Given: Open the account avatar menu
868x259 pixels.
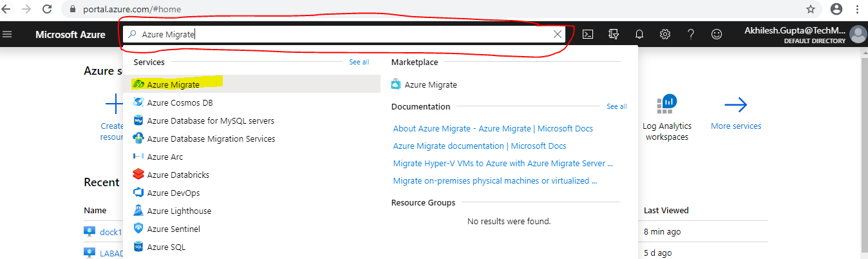Looking at the screenshot, I should coord(858,34).
